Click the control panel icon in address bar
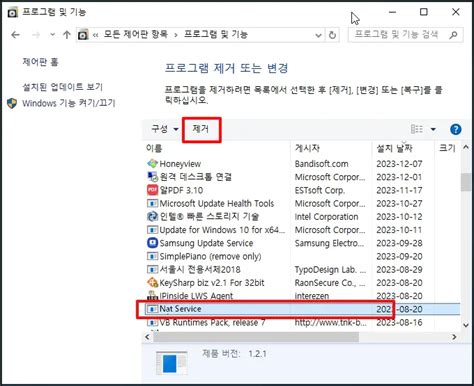The width and height of the screenshot is (474, 386). (83, 35)
